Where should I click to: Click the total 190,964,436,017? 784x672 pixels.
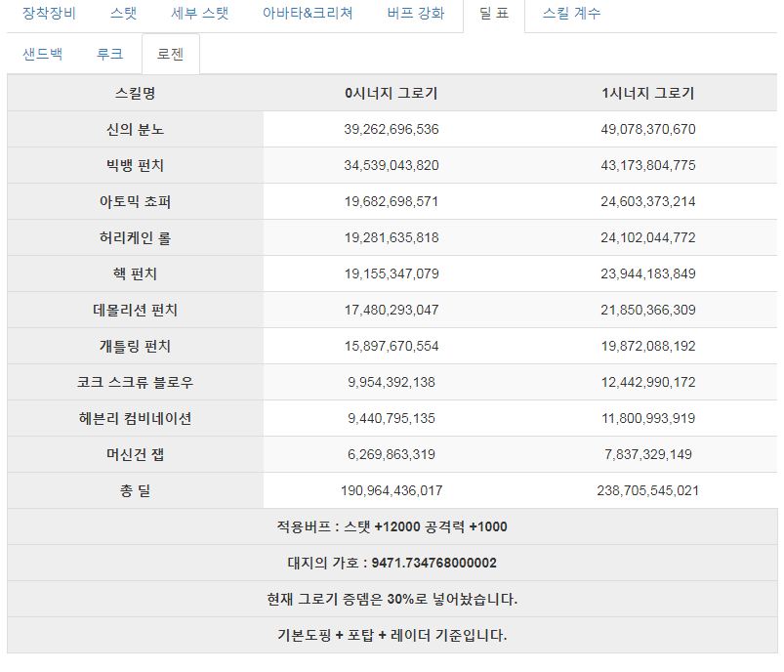click(391, 490)
